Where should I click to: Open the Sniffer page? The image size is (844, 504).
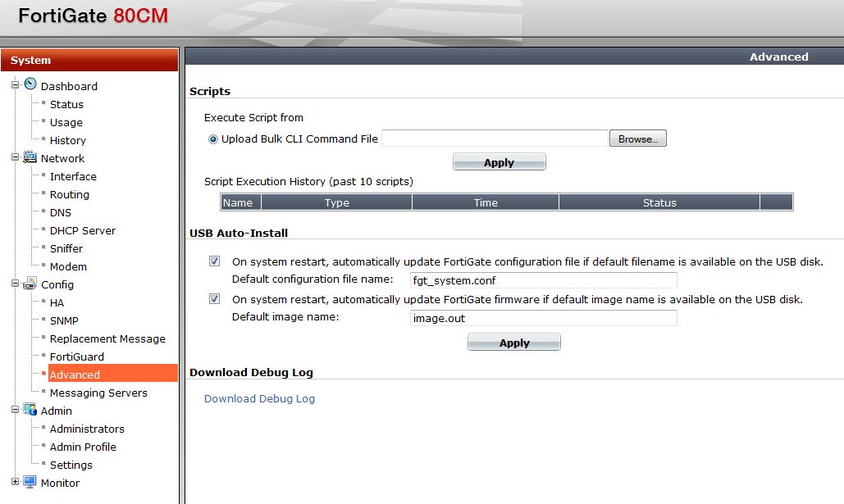[66, 248]
